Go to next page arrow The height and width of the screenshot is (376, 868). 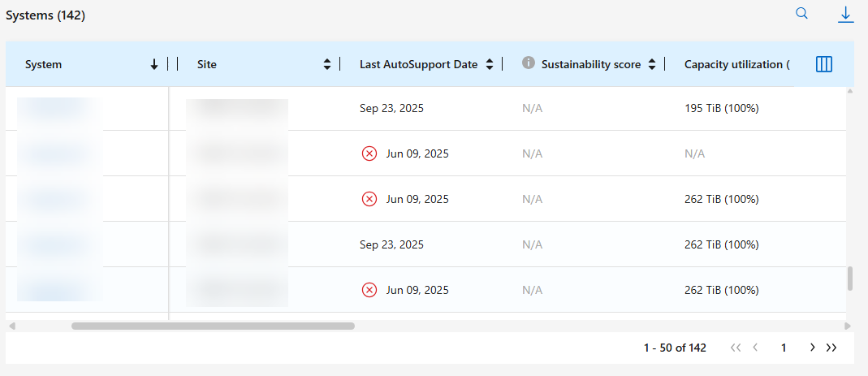click(x=812, y=348)
